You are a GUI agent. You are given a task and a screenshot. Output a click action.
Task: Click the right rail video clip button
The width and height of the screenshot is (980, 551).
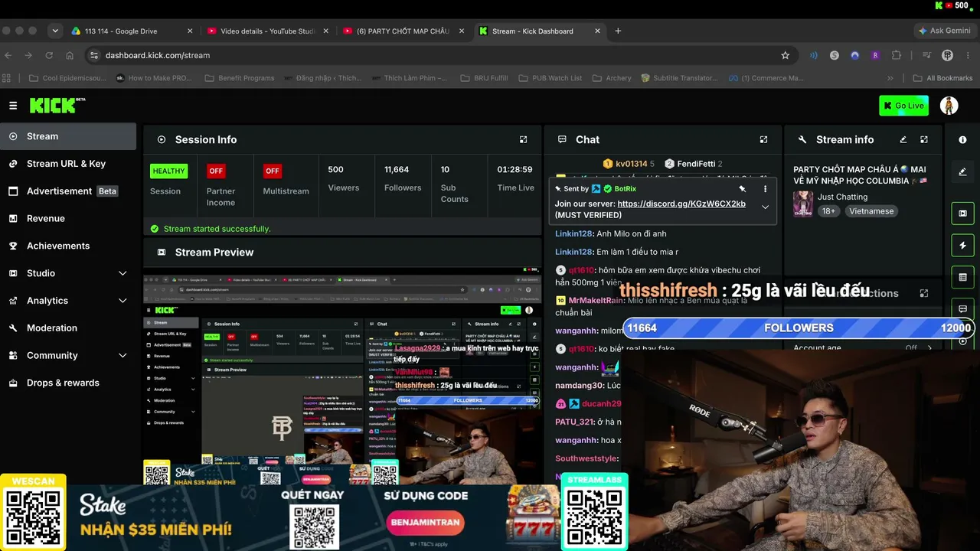pyautogui.click(x=962, y=213)
